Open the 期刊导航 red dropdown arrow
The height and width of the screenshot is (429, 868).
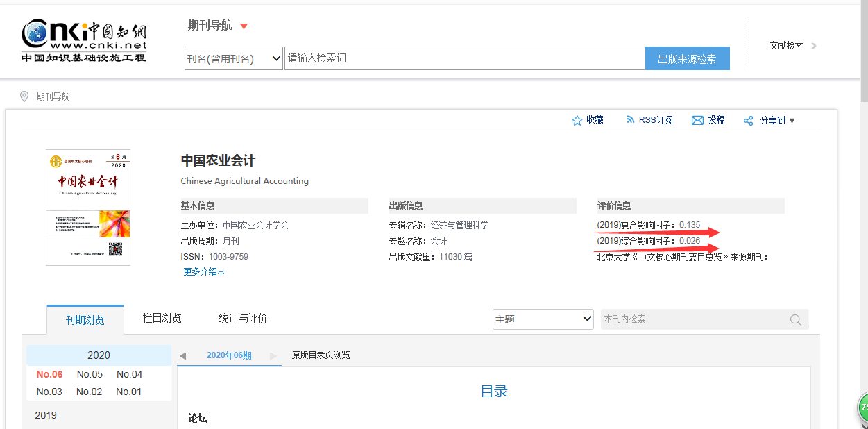click(x=244, y=26)
